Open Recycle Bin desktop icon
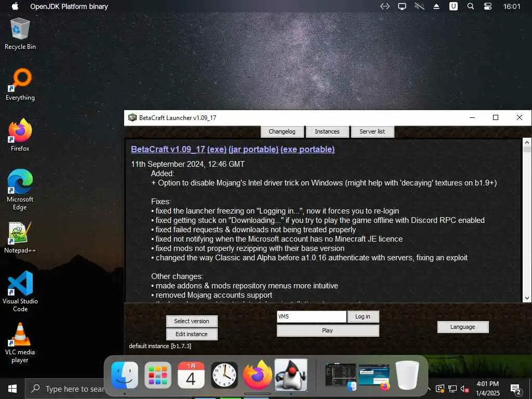The image size is (532, 399). click(20, 34)
